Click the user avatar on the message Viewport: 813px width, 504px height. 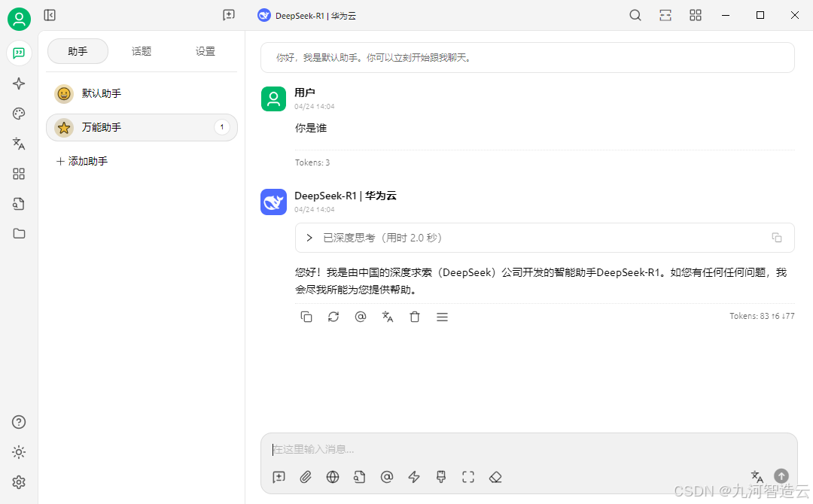click(x=274, y=99)
